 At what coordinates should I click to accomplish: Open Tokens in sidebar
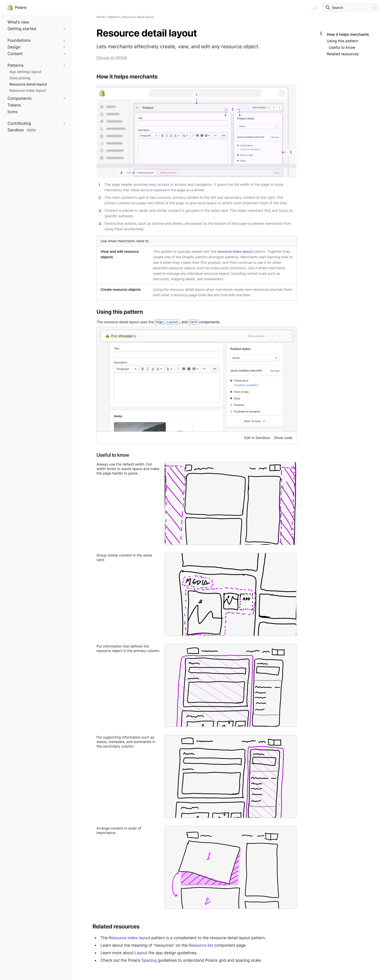click(14, 105)
